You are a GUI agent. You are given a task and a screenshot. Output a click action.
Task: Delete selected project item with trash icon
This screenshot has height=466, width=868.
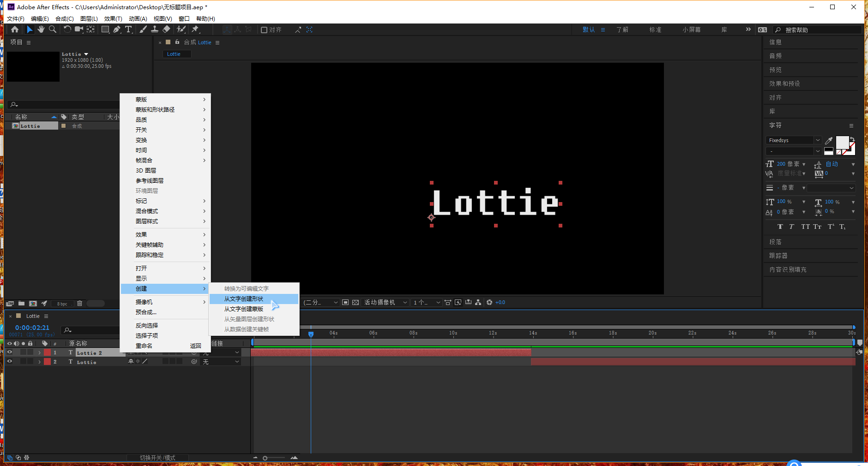pos(79,304)
